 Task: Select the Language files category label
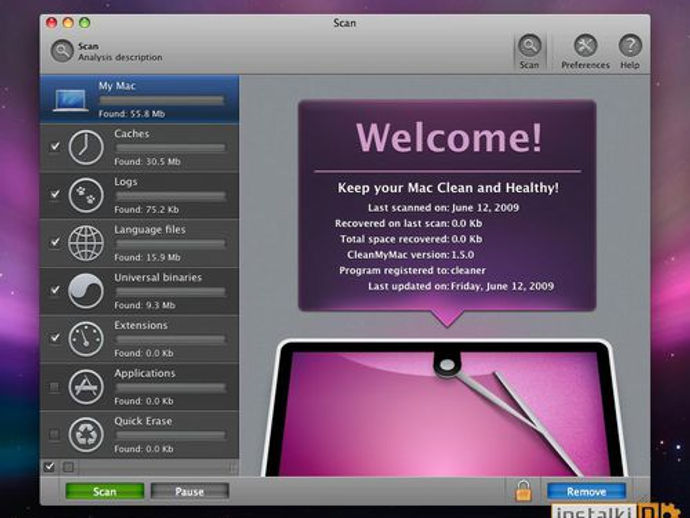(150, 229)
